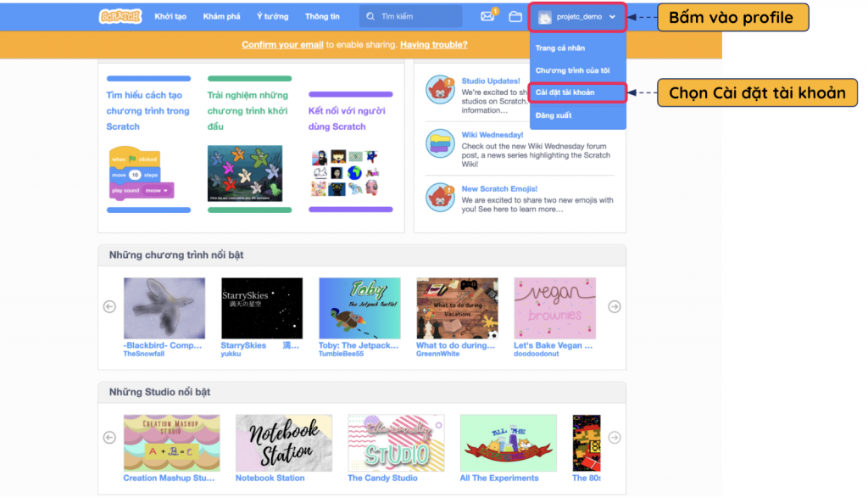Click the search magnifier icon
This screenshot has height=498, width=868.
pos(370,17)
